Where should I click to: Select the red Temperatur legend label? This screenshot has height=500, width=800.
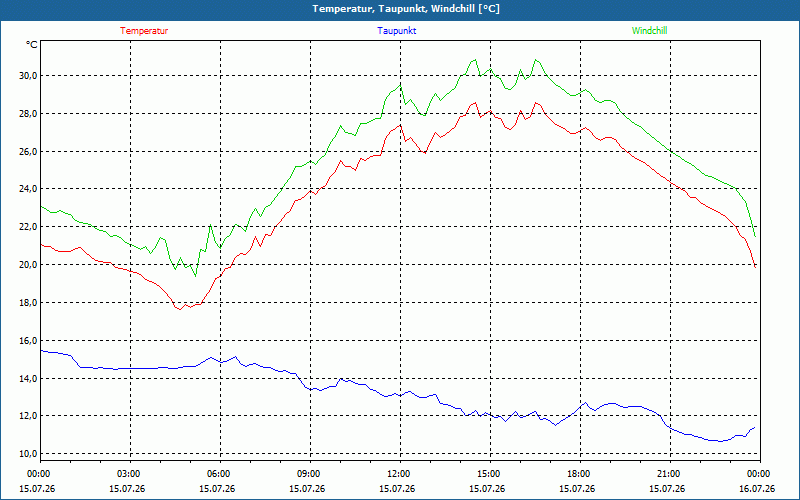pos(144,31)
